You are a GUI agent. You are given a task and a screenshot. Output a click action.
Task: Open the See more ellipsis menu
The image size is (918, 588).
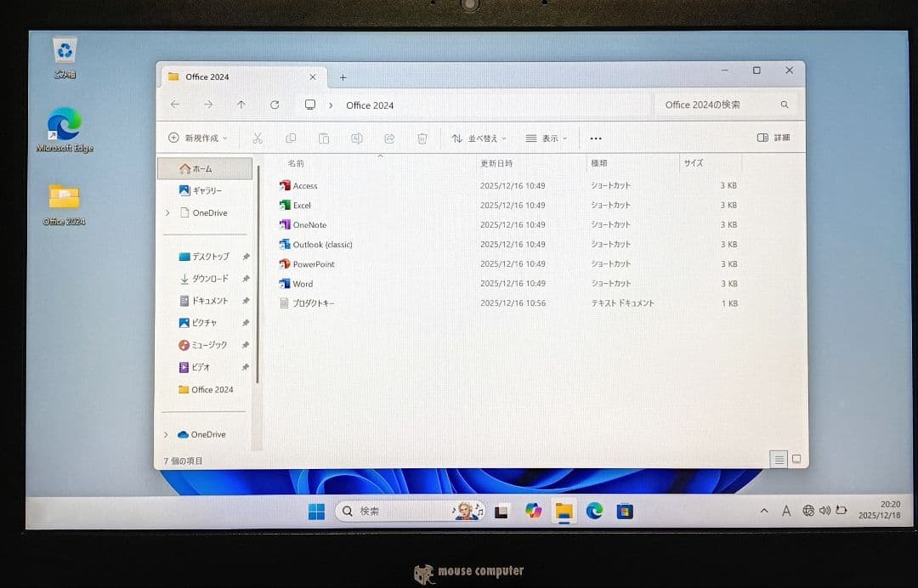(596, 139)
